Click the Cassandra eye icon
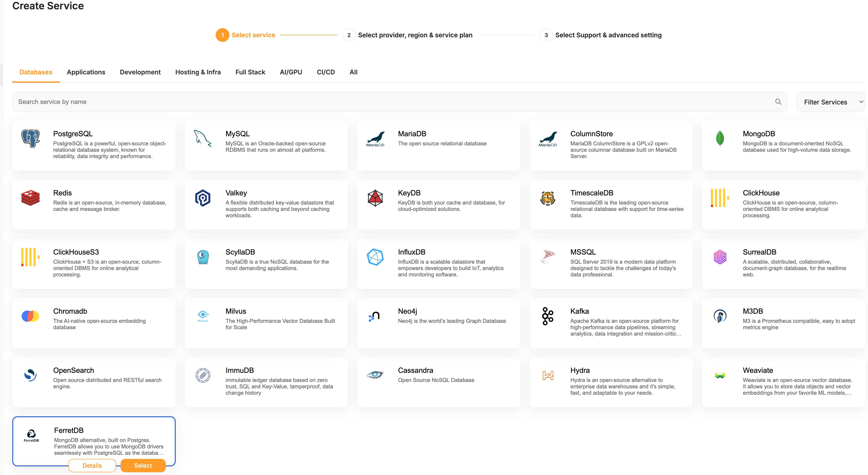Viewport: 868px width, 475px height. 375,375
